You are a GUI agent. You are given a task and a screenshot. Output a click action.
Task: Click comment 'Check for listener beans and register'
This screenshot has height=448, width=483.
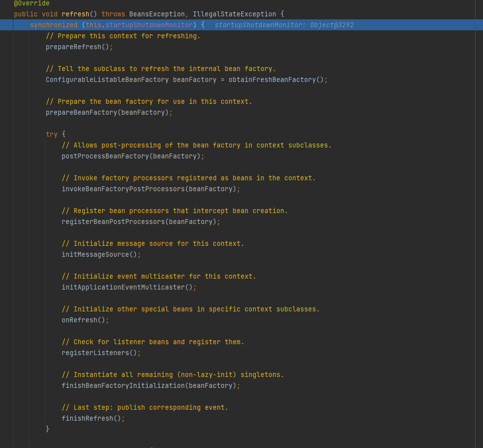coord(153,342)
